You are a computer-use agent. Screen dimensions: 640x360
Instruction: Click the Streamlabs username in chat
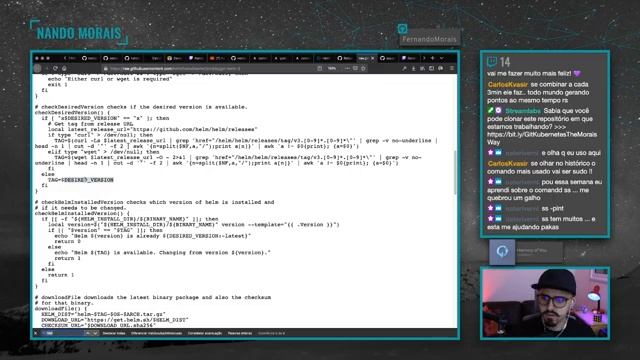pyautogui.click(x=523, y=111)
